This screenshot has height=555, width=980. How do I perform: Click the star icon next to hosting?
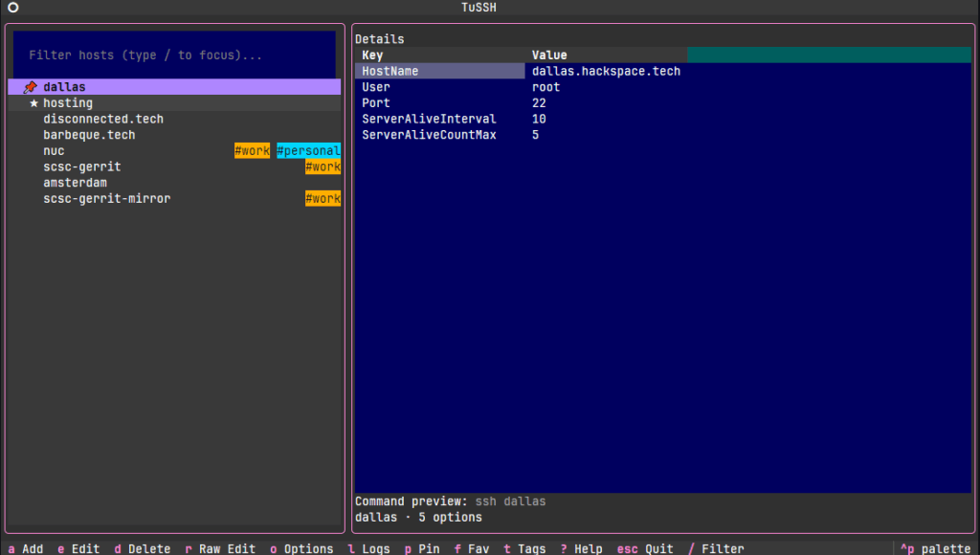tap(33, 102)
